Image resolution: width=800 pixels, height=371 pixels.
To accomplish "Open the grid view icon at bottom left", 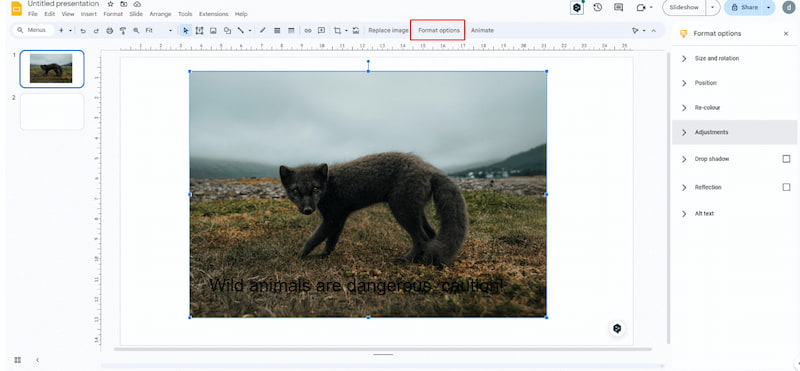I will (17, 360).
